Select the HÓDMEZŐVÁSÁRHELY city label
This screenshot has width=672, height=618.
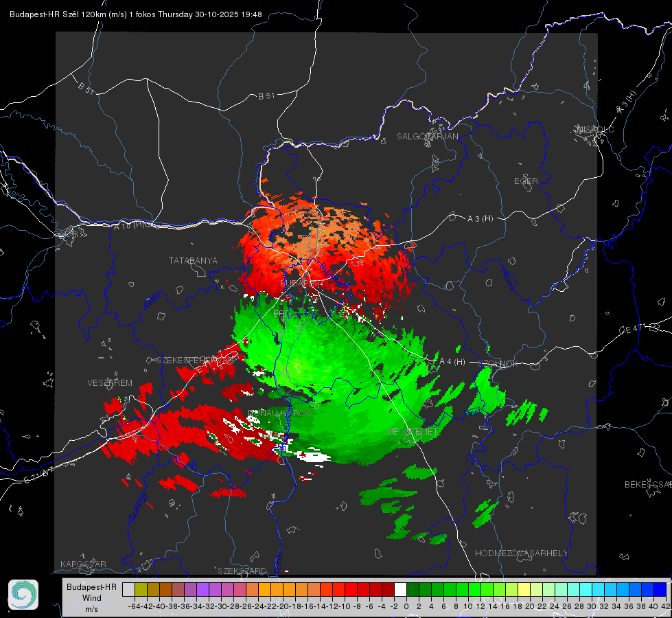[x=521, y=553]
